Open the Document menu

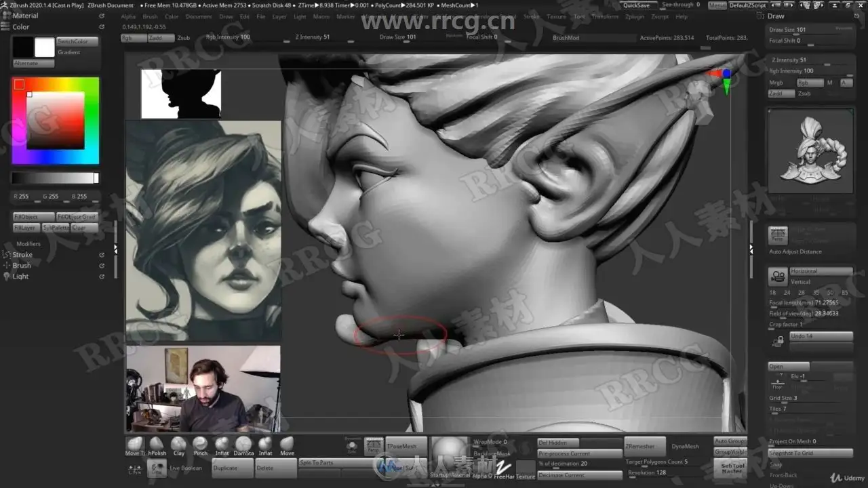pyautogui.click(x=199, y=16)
